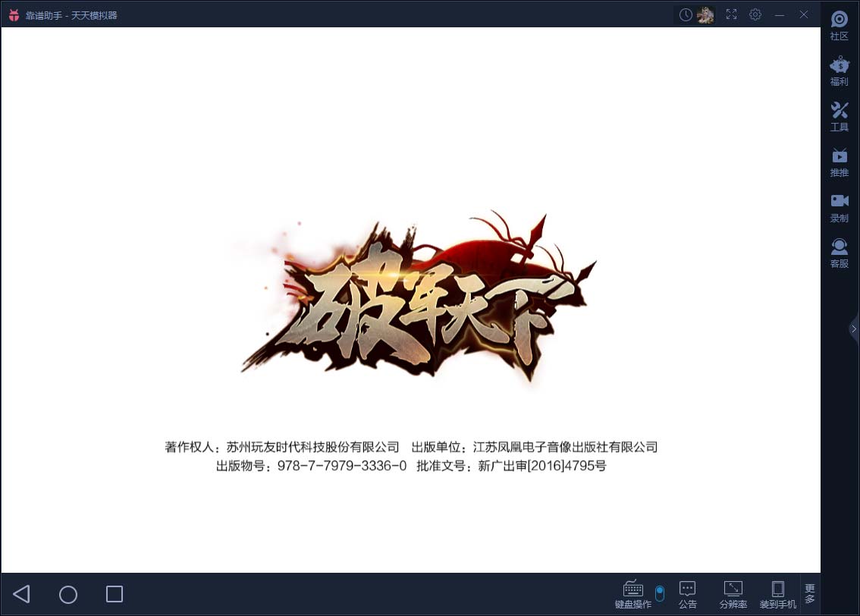Open the 更多 more options
Screen dimensions: 860x616
810,593
